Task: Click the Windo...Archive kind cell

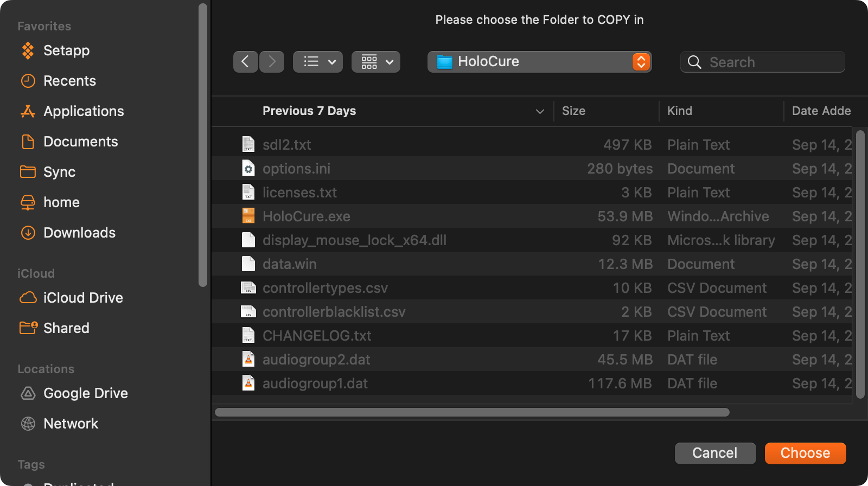Action: [x=718, y=216]
